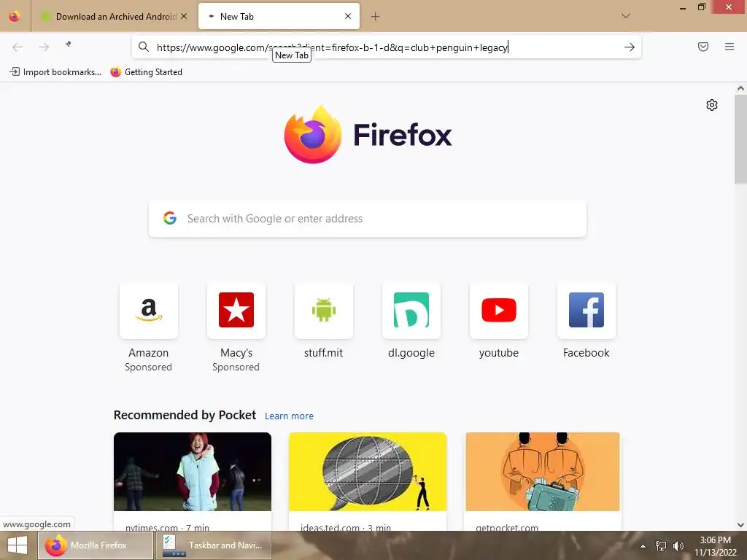Click Import bookmarks in bookmarks toolbar
The height and width of the screenshot is (560, 747).
[x=55, y=72]
